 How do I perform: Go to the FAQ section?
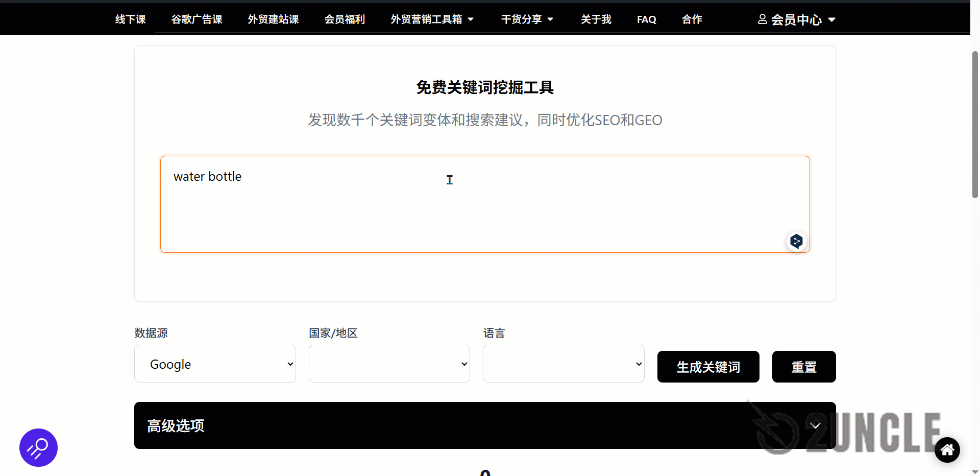646,19
